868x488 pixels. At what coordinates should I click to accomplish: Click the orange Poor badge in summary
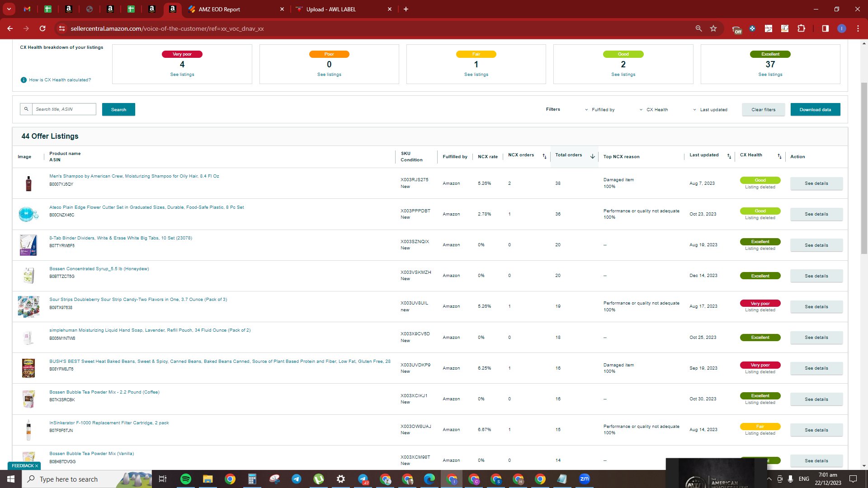[329, 54]
